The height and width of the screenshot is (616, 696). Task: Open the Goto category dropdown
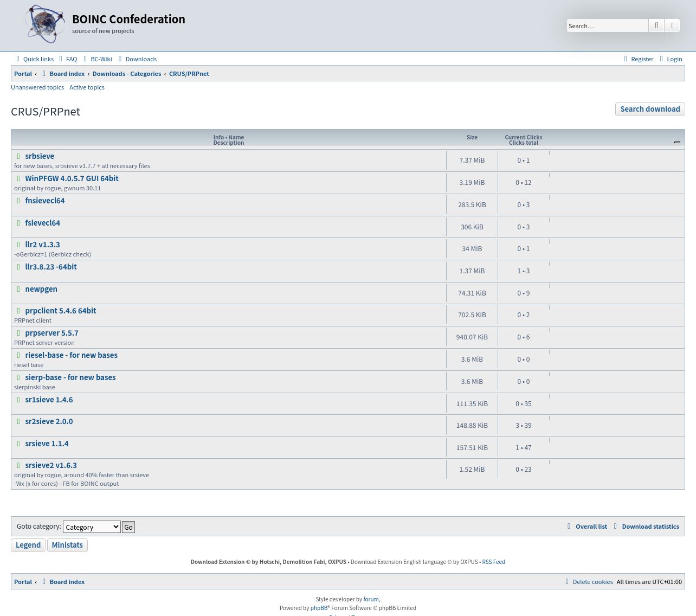coord(92,527)
